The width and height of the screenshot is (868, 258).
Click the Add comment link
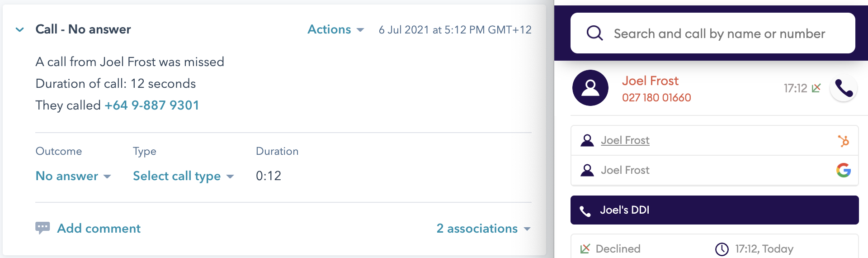(x=99, y=228)
